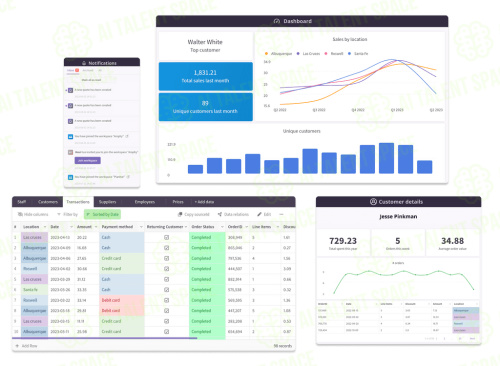
Task: Switch to the Customers tab
Action: point(48,202)
